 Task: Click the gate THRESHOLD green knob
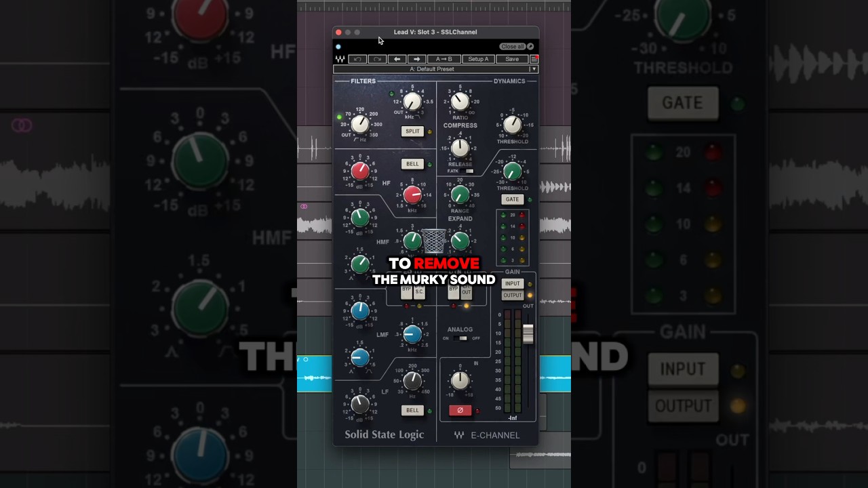coord(513,171)
